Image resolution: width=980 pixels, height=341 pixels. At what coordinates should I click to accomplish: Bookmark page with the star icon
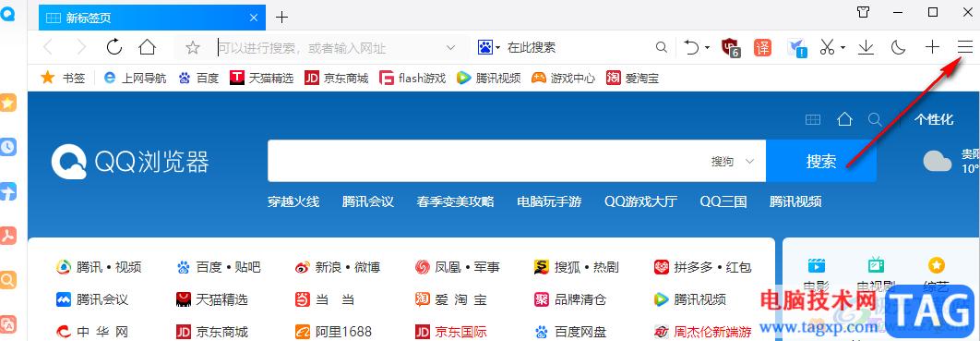click(x=193, y=47)
